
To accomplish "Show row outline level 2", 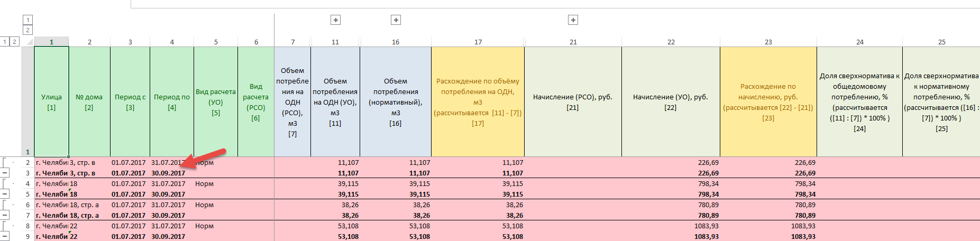I will click(14, 41).
